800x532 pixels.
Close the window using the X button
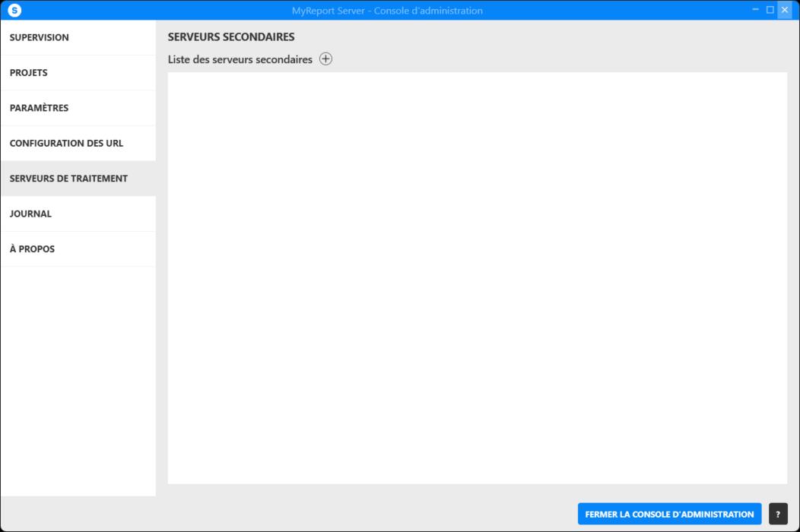point(784,10)
